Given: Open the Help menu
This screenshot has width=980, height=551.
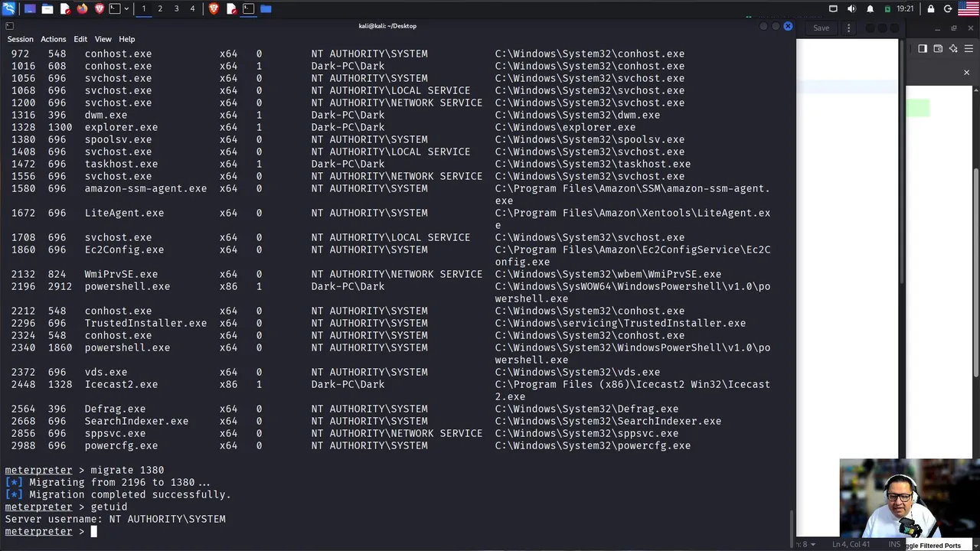Looking at the screenshot, I should pos(127,39).
